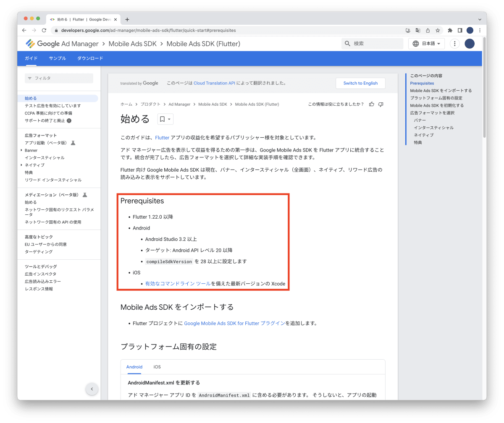Image resolution: width=504 pixels, height=423 pixels.
Task: Select the ガイド tab
Action: point(31,58)
